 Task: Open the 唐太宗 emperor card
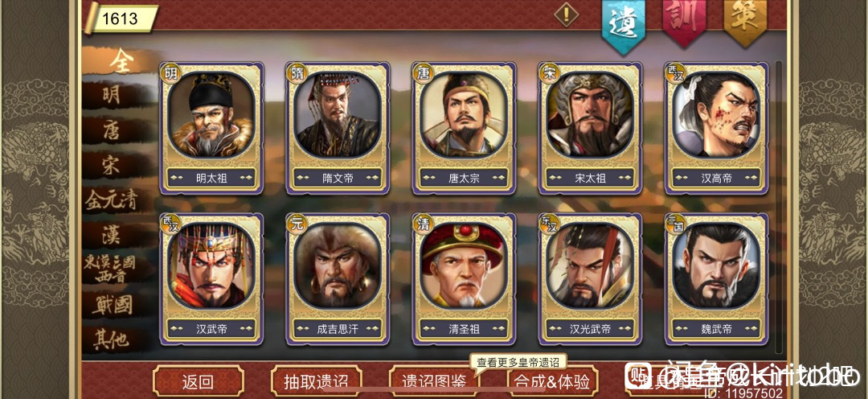coord(464,128)
